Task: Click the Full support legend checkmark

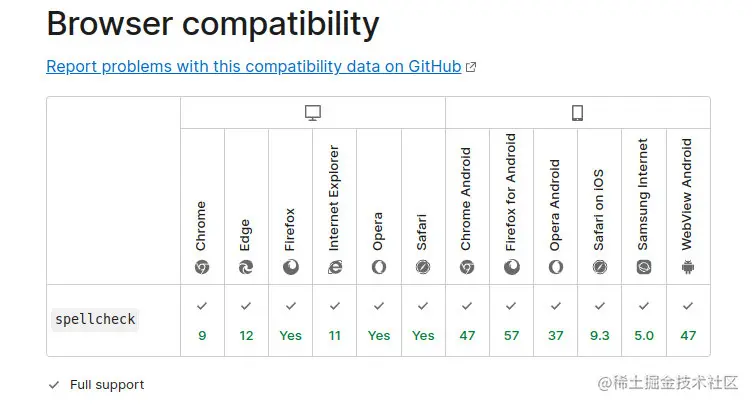Action: (x=54, y=385)
